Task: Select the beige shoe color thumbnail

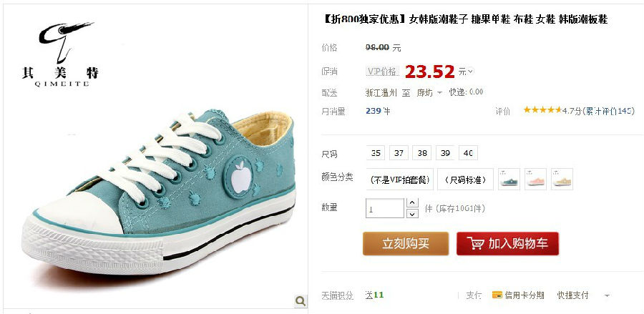Action: (562, 180)
